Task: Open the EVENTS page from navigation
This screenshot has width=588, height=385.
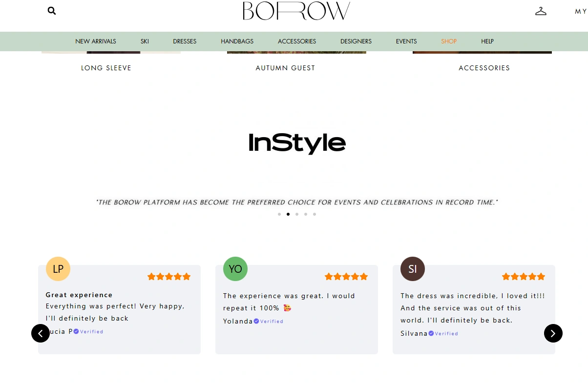Action: [x=406, y=41]
